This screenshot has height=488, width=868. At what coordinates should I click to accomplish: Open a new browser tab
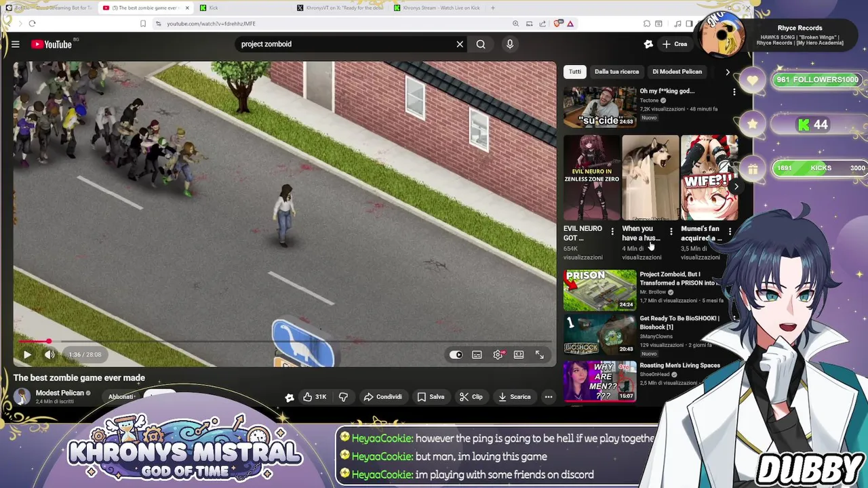click(493, 7)
